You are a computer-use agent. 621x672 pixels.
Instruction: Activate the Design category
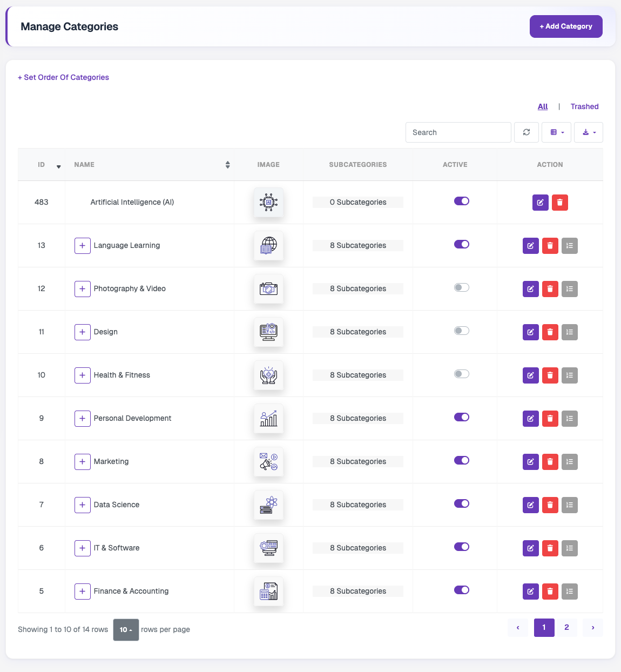click(x=462, y=331)
